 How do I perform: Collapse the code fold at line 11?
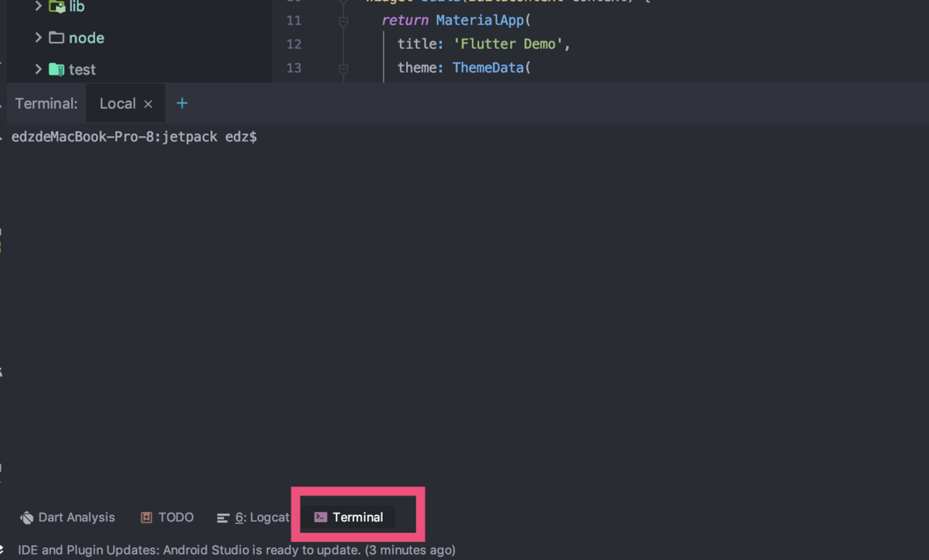click(x=343, y=21)
